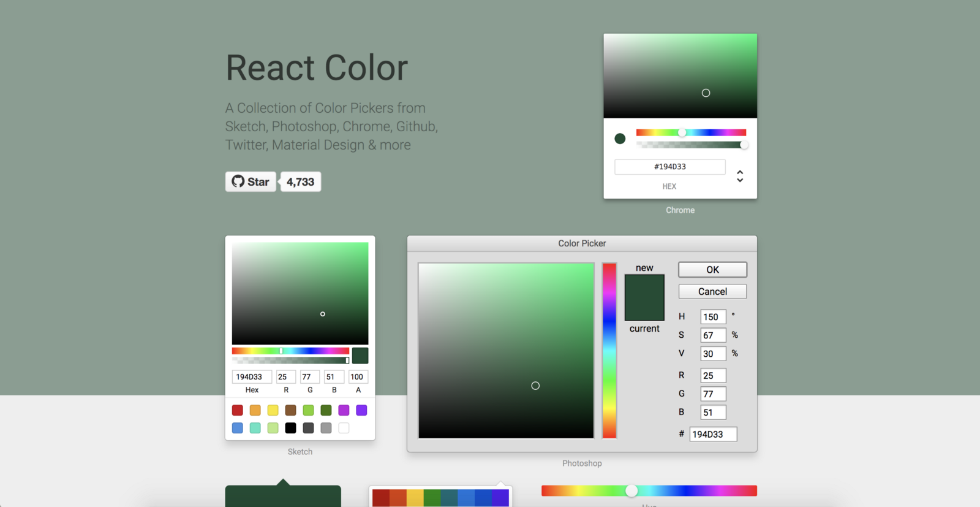Select the red swatch in Sketch picker
Viewport: 980px width, 507px height.
click(238, 410)
